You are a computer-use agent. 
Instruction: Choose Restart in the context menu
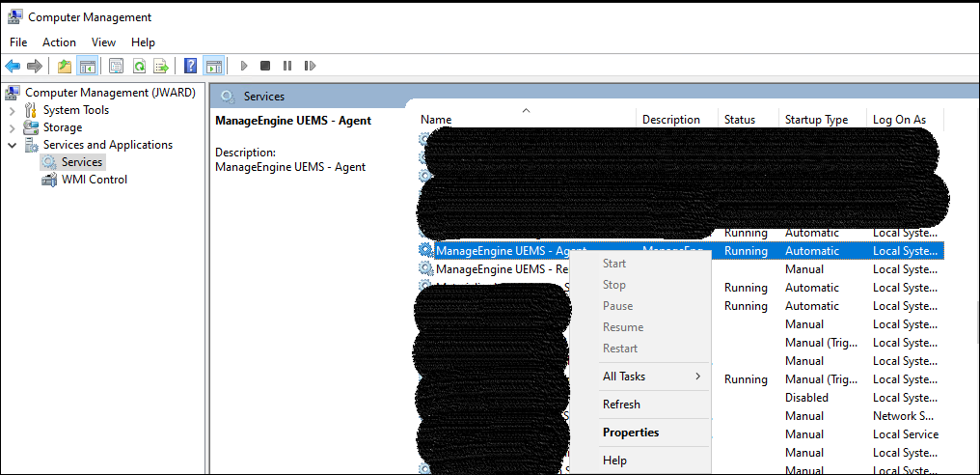620,349
